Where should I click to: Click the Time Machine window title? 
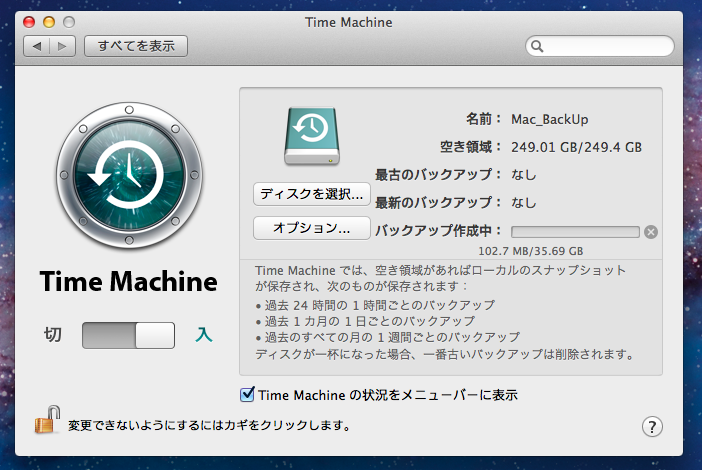349,22
